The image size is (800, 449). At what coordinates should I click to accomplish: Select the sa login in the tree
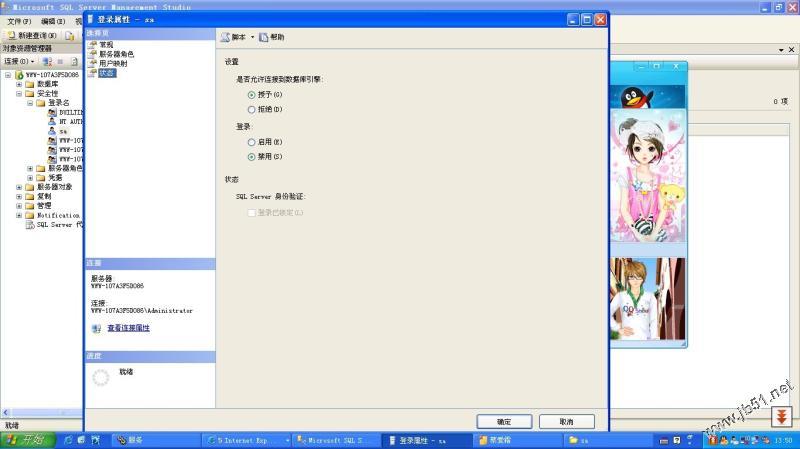tap(63, 131)
